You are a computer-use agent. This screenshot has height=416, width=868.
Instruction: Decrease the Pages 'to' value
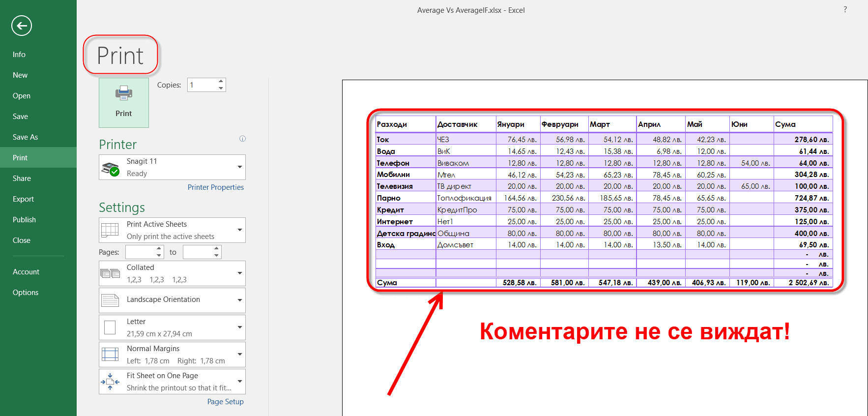pos(216,255)
